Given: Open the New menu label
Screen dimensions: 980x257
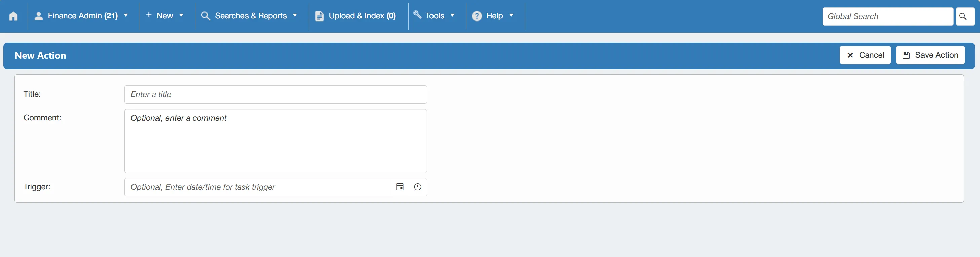Looking at the screenshot, I should [x=165, y=16].
